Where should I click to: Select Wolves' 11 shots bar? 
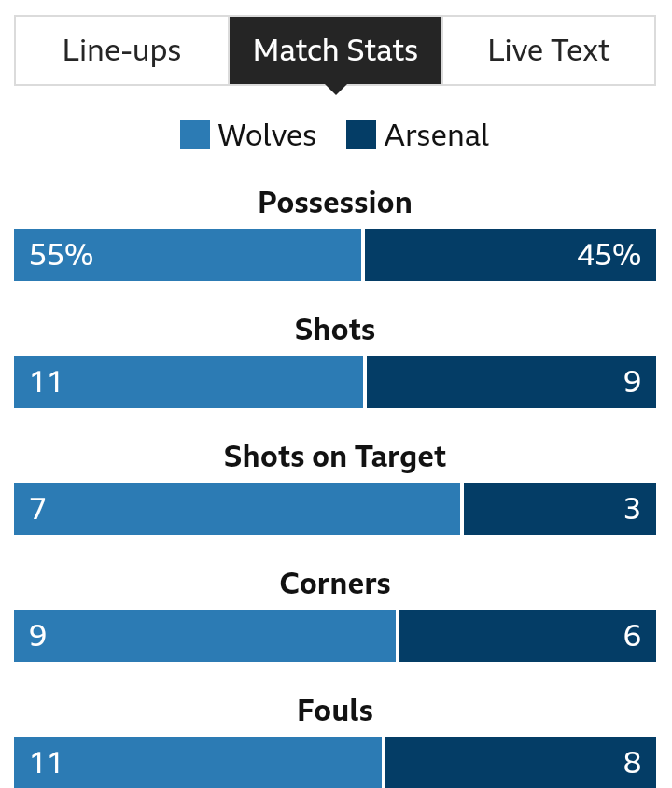[x=189, y=382]
